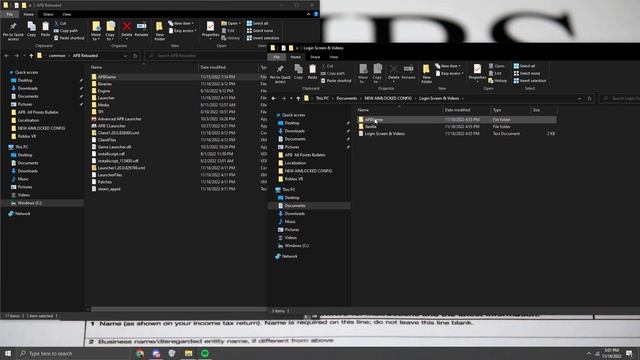Click New folder icon in APB Reloaded ribbon

coord(160,31)
